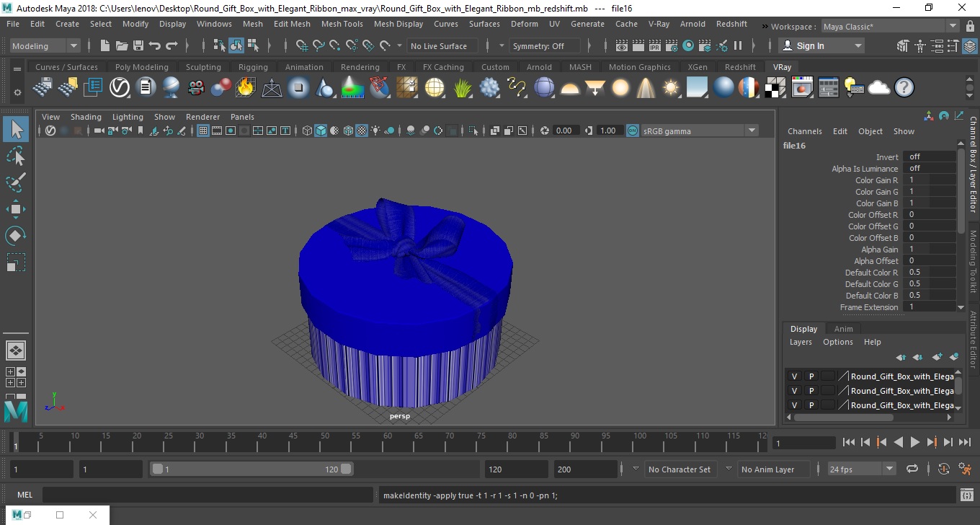Create a V-Ray sun light
This screenshot has height=525, width=980.
point(671,88)
